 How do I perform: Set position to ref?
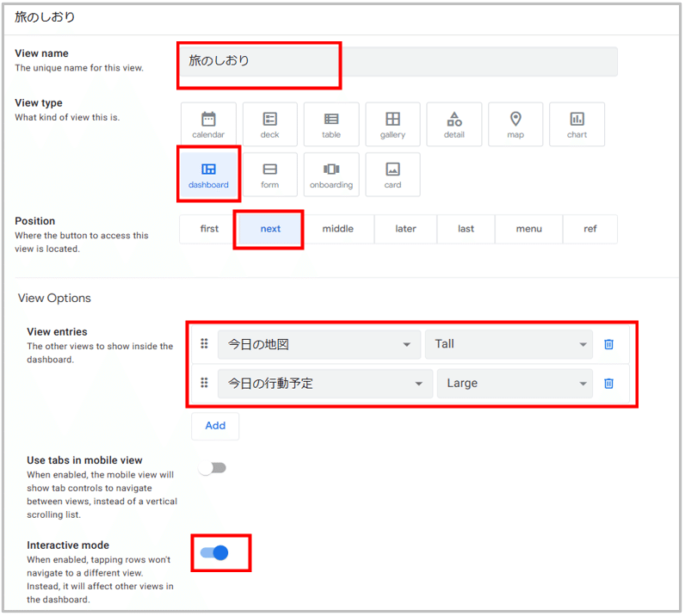[x=590, y=229]
